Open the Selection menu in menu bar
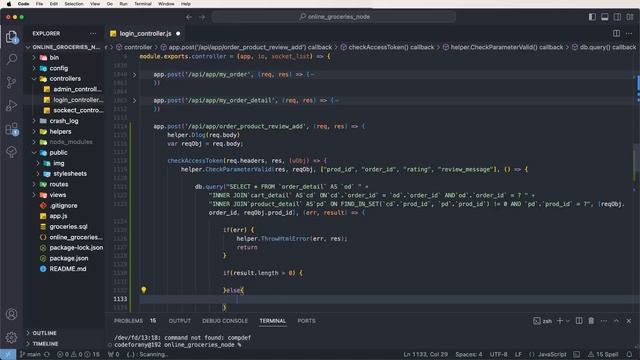This screenshot has height=360, width=640. coord(74,4)
